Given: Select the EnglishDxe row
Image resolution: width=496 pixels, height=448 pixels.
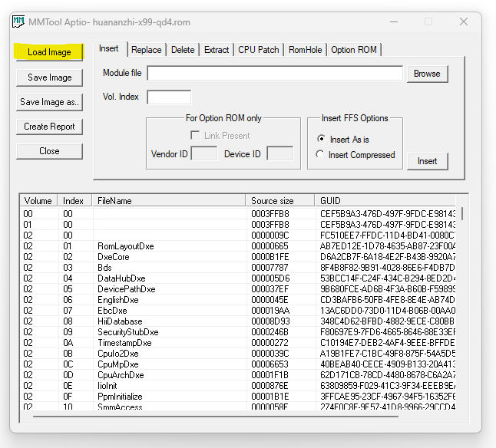Looking at the screenshot, I should click(x=238, y=300).
